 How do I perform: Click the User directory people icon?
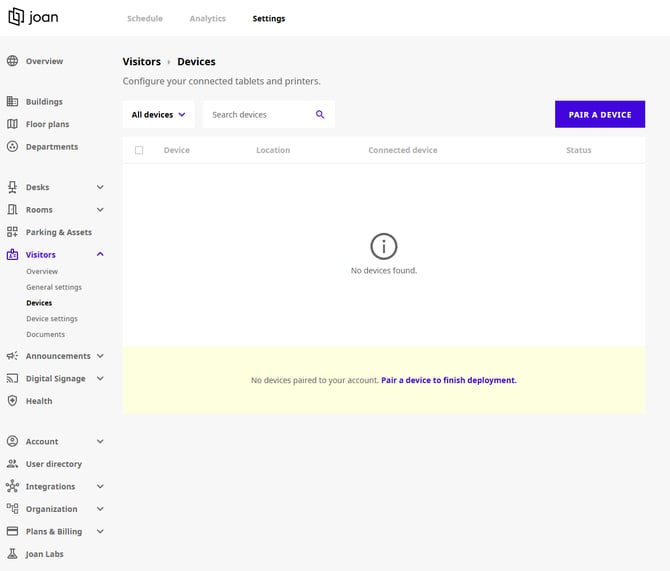12,464
